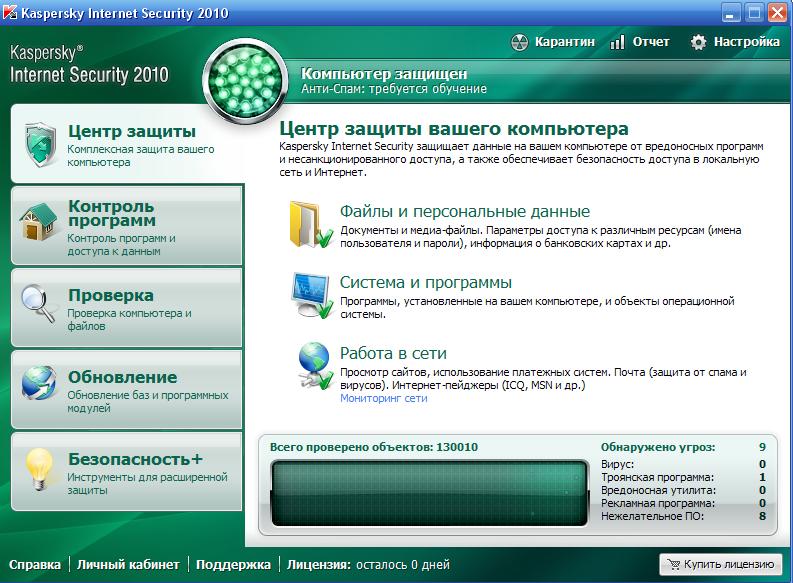Switch to the Проверка tab
The width and height of the screenshot is (793, 583).
[x=127, y=308]
